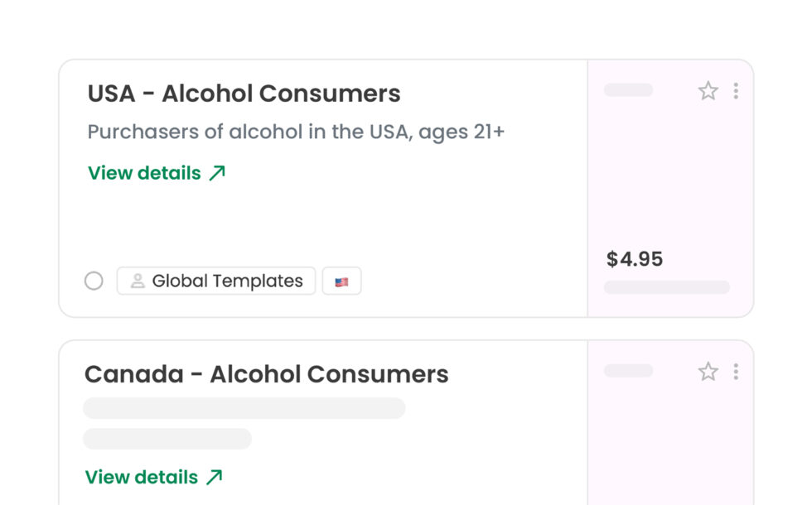Image resolution: width=812 pixels, height=505 pixels.
Task: Favorite the USA Alcohol Consumers template with star
Action: coord(708,91)
